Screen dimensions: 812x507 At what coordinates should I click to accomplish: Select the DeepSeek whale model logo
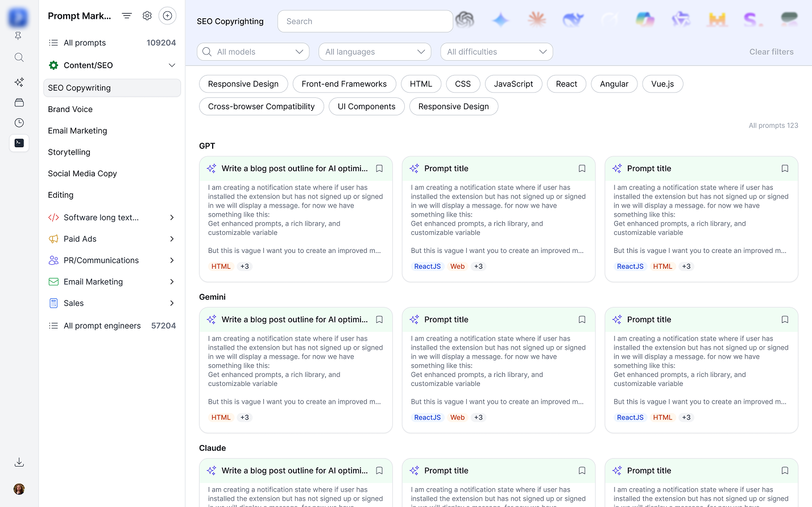[x=573, y=20]
